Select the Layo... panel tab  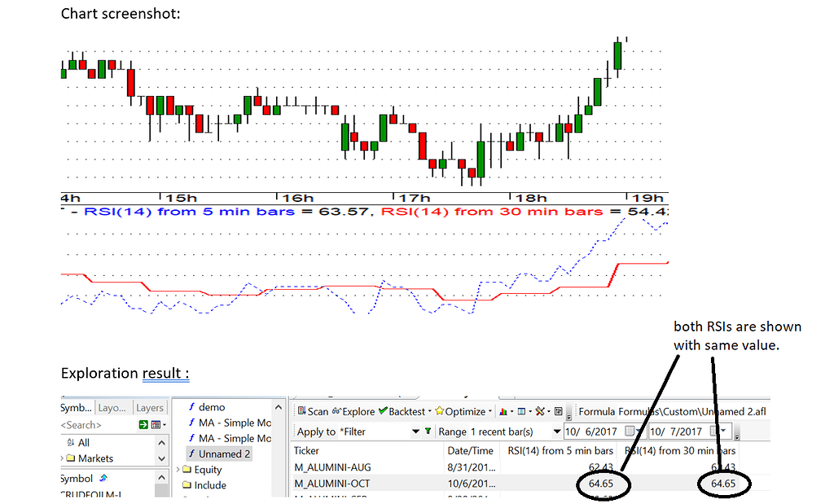(x=113, y=408)
